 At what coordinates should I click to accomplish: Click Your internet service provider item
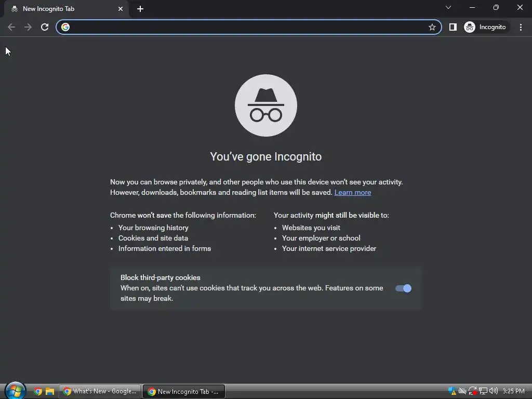click(329, 249)
